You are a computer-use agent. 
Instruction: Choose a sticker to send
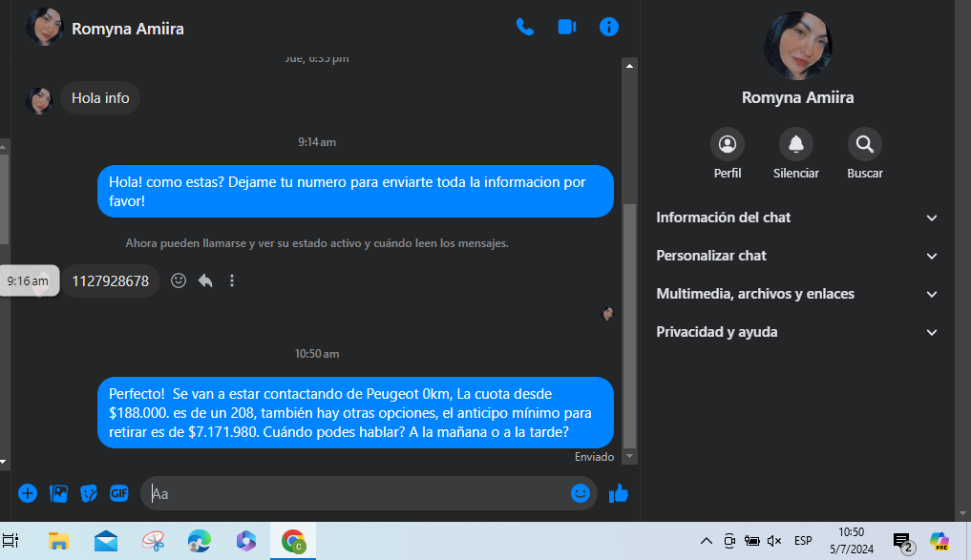89,493
